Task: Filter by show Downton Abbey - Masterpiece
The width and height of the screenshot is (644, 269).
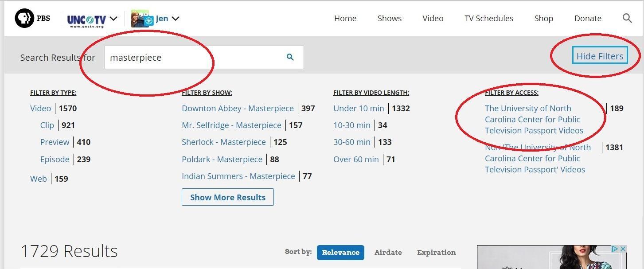Action: [x=238, y=108]
